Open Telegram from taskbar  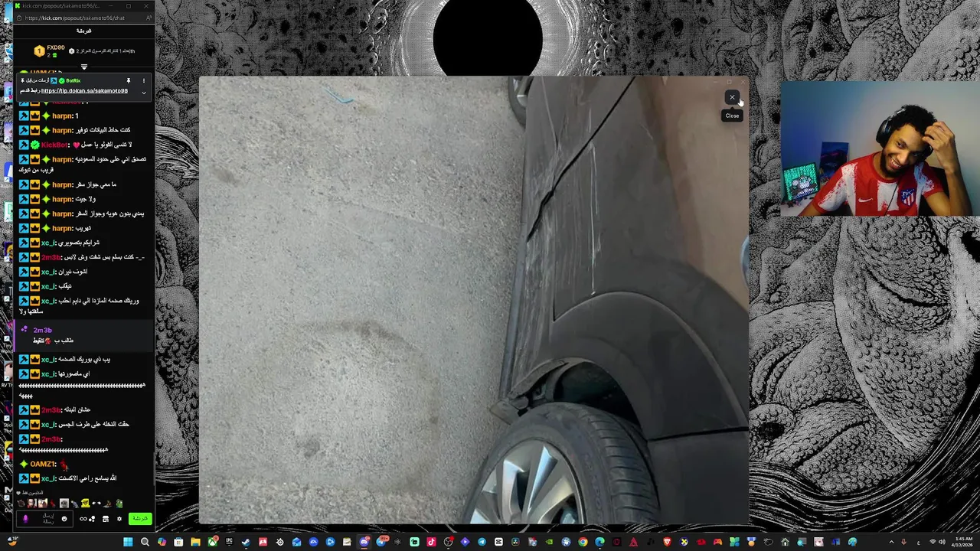pyautogui.click(x=482, y=542)
